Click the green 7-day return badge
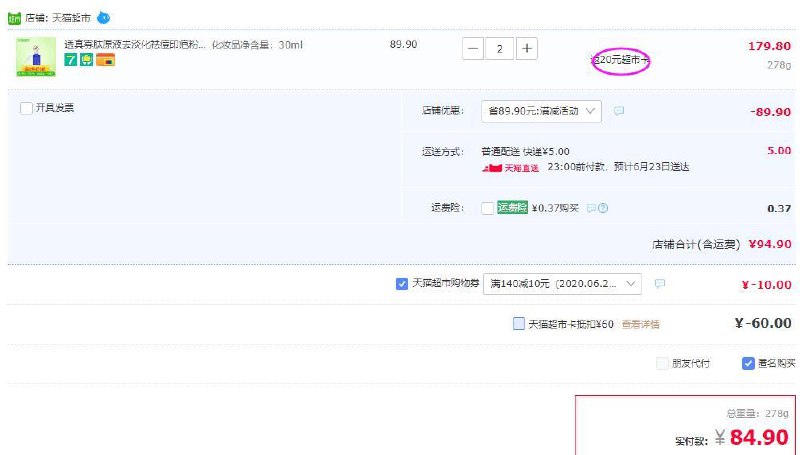Screen dimensions: 800x455 pyautogui.click(x=70, y=60)
